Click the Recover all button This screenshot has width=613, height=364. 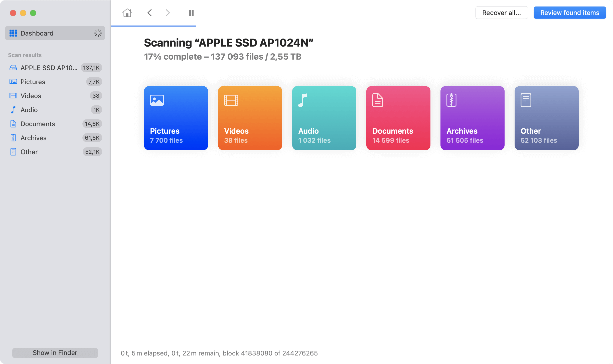tap(502, 13)
